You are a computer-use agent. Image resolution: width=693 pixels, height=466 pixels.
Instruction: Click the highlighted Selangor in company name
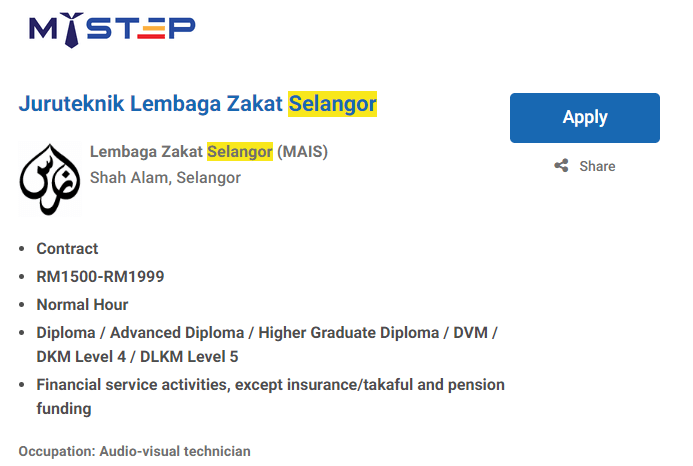pos(240,152)
